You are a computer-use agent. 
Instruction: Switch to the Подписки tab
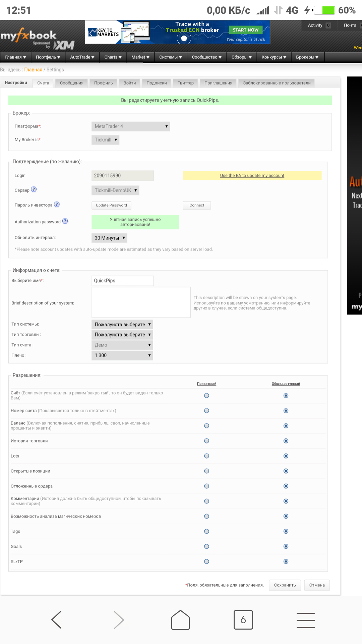157,83
